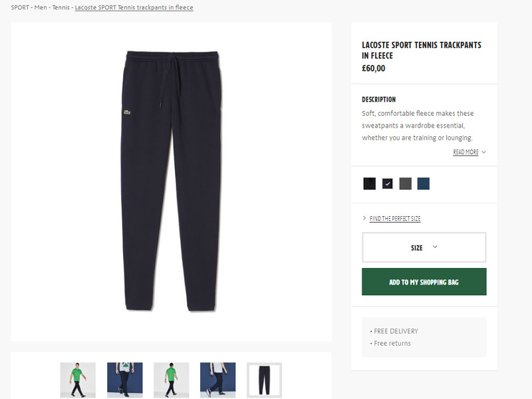Expand description with READ MORE
The image size is (532, 399).
click(465, 152)
